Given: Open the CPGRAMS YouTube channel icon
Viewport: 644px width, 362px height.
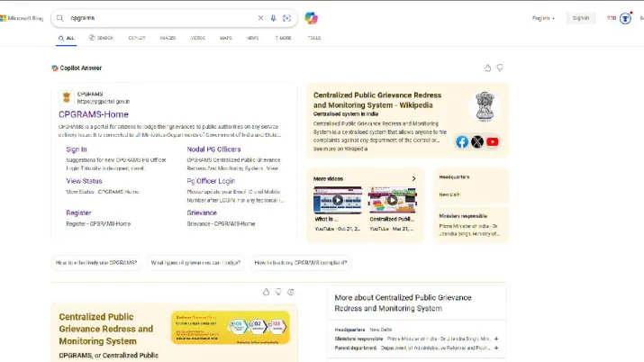Looking at the screenshot, I should pyautogui.click(x=493, y=142).
